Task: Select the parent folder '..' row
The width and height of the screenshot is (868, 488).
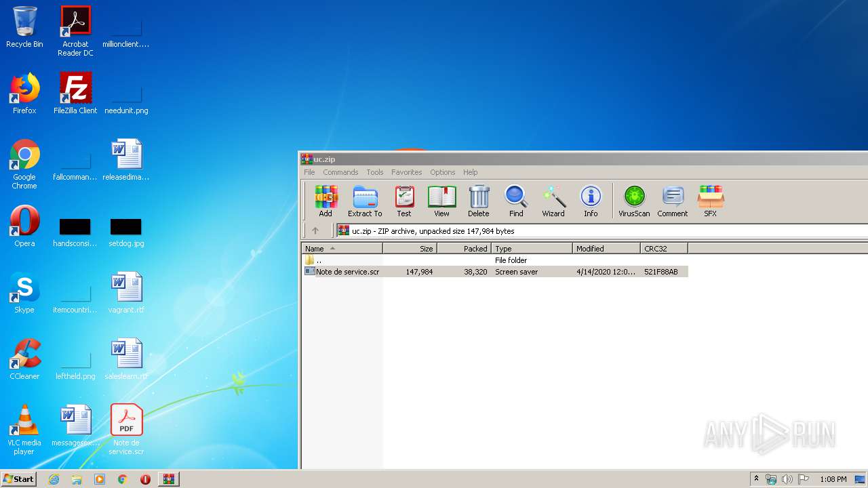Action: [x=495, y=260]
